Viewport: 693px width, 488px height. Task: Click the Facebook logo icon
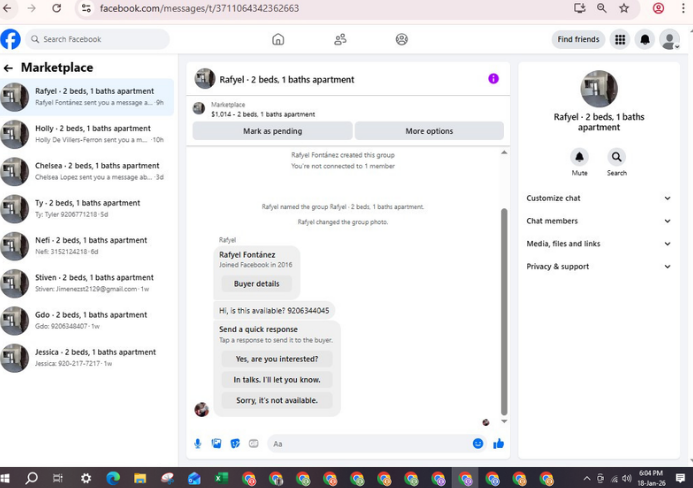pyautogui.click(x=11, y=39)
